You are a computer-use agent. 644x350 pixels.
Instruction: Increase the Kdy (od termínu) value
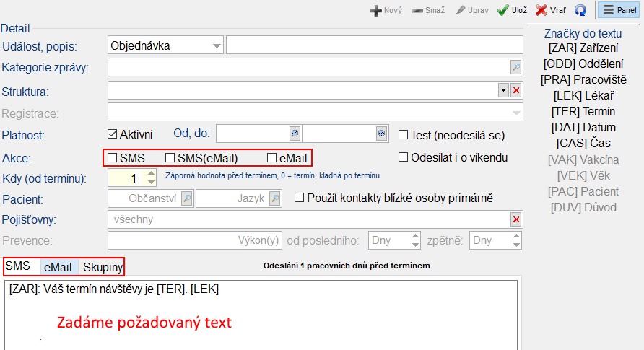151,173
